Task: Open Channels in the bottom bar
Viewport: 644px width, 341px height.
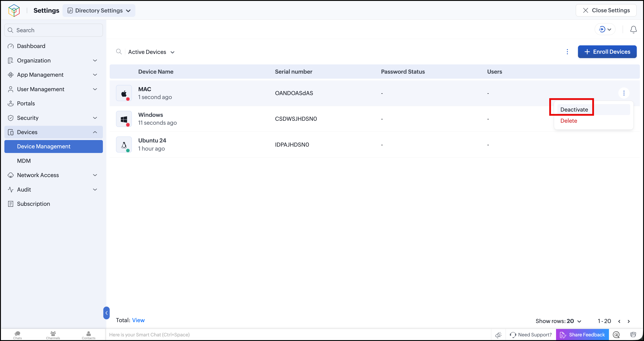Action: [53, 335]
